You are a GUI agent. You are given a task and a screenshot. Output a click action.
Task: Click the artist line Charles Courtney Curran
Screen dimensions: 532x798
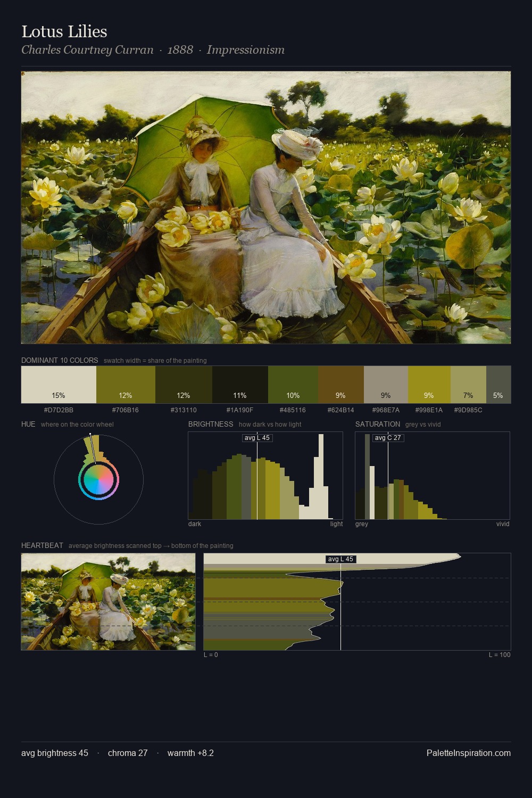click(x=87, y=50)
